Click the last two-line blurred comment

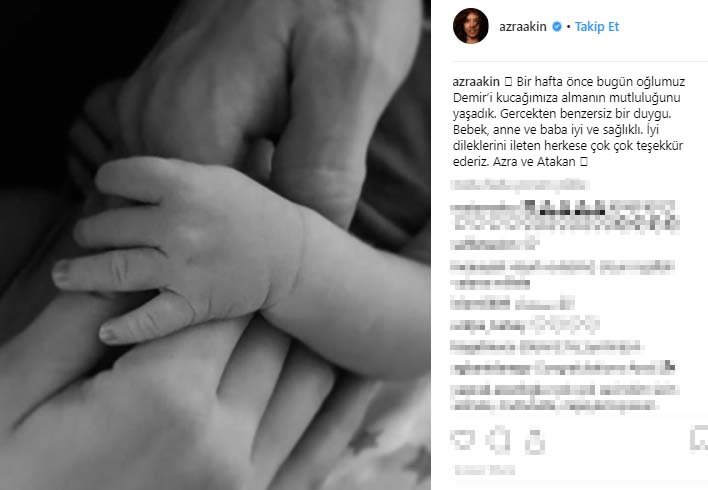[x=564, y=397]
